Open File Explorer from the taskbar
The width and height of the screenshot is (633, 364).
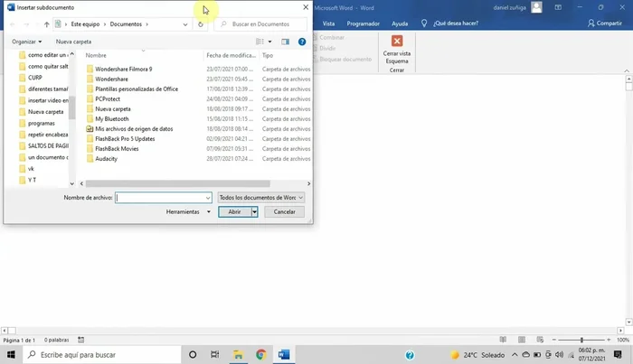pyautogui.click(x=238, y=355)
